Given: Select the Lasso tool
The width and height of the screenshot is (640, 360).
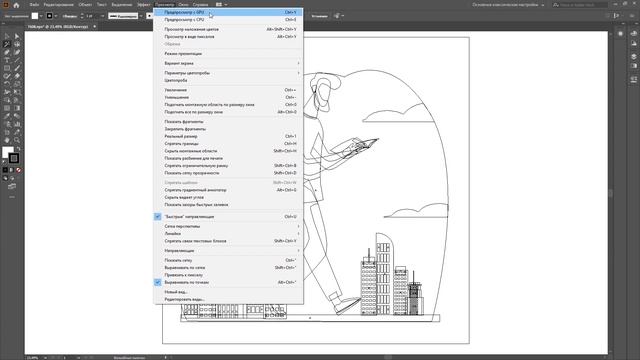Looking at the screenshot, I should pyautogui.click(x=17, y=44).
